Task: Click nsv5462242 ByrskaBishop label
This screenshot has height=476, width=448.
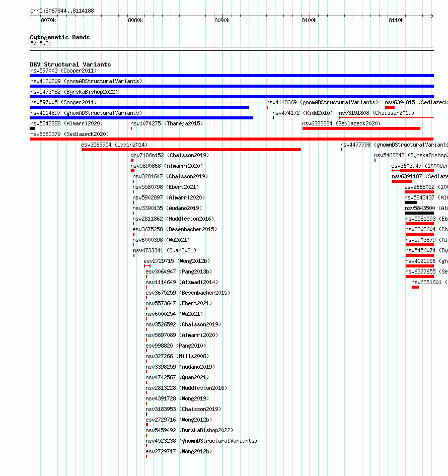Action: pyautogui.click(x=411, y=156)
